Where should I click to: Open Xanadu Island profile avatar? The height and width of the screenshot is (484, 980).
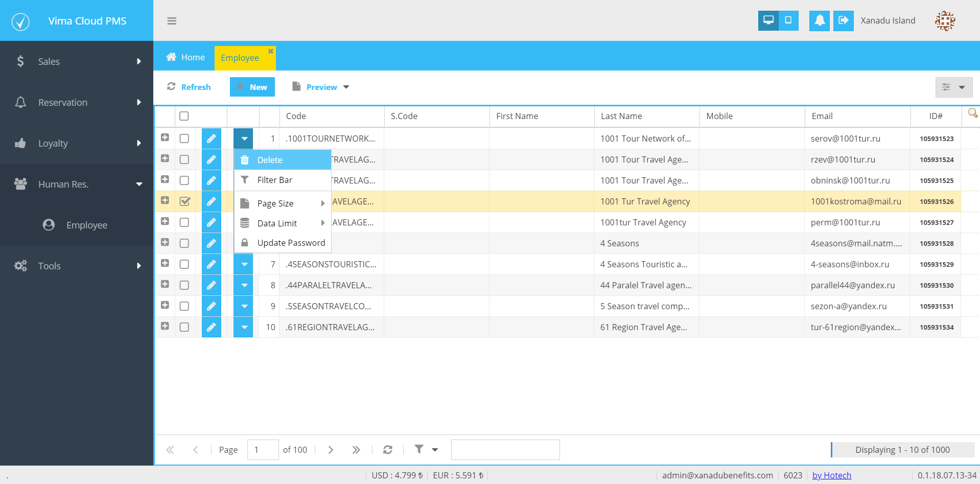click(945, 21)
